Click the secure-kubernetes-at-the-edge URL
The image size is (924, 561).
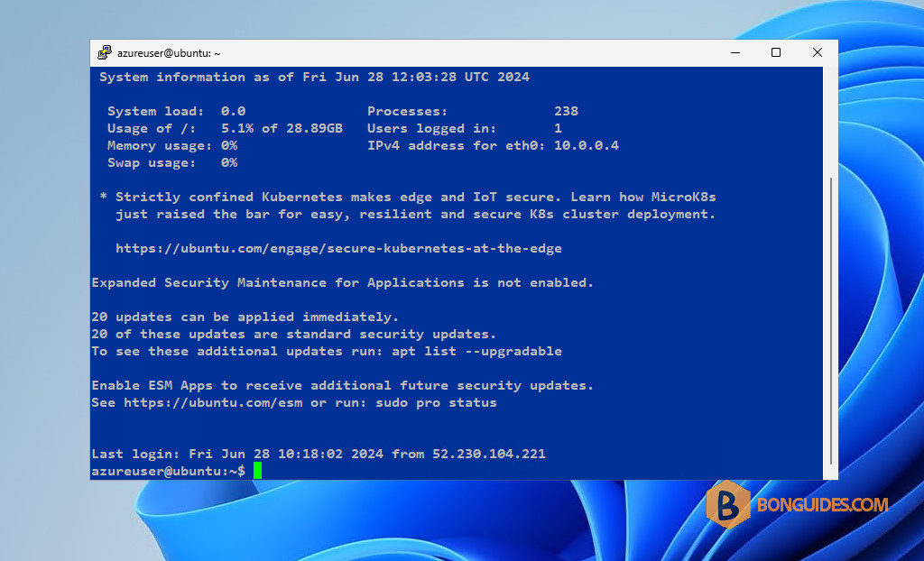(339, 248)
